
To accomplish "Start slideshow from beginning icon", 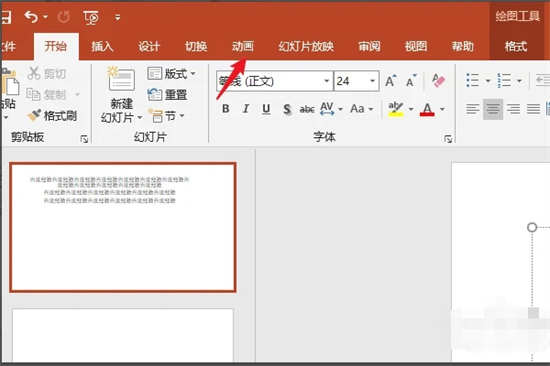I will pos(91,17).
